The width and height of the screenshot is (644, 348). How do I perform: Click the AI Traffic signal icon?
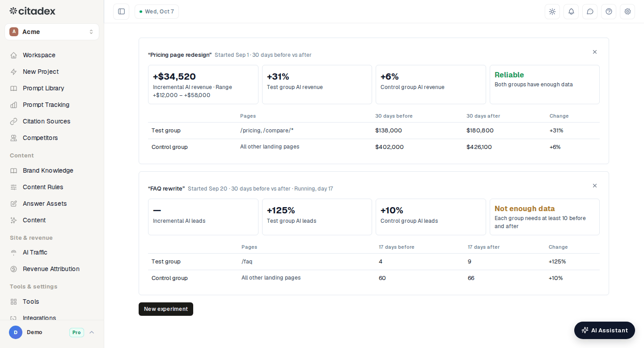click(x=14, y=252)
